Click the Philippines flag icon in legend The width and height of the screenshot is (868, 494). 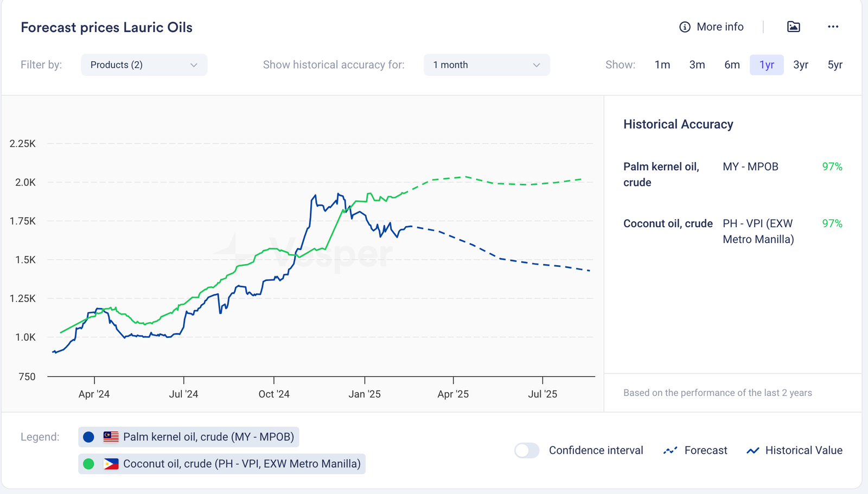pos(111,464)
